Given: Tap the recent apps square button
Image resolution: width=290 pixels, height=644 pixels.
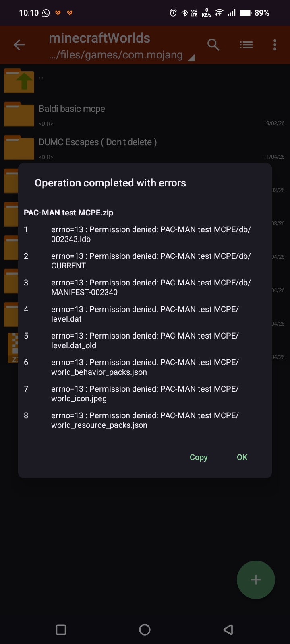Looking at the screenshot, I should [x=61, y=630].
